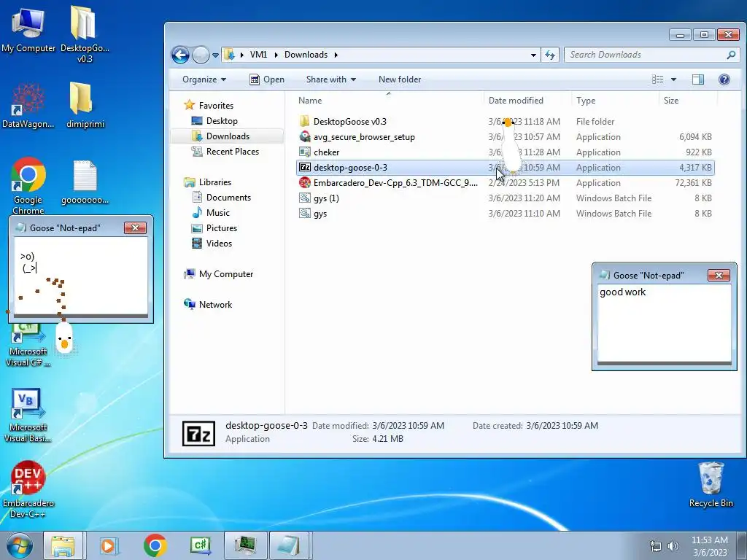
Task: Open Windows Media Player taskbar icon
Action: click(109, 545)
